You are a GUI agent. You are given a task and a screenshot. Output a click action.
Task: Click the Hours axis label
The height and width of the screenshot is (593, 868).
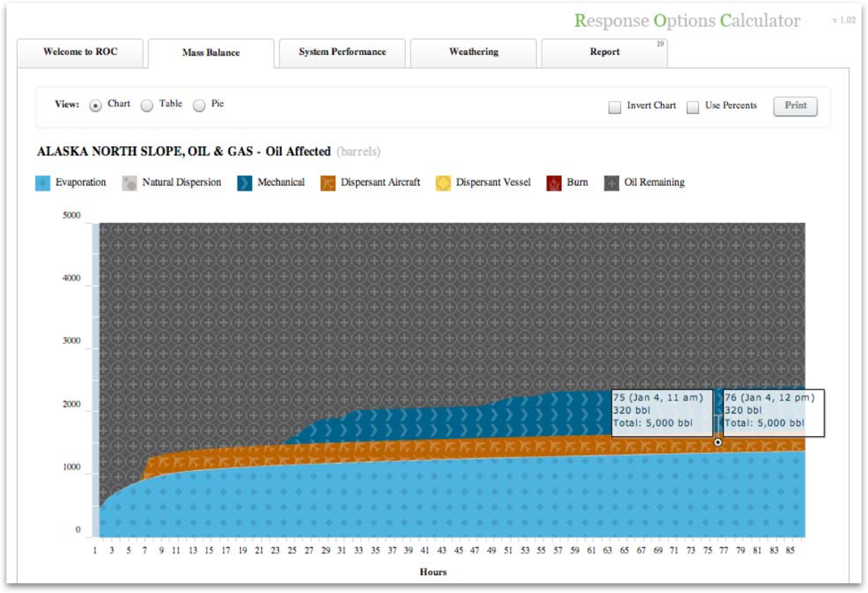[x=433, y=572]
